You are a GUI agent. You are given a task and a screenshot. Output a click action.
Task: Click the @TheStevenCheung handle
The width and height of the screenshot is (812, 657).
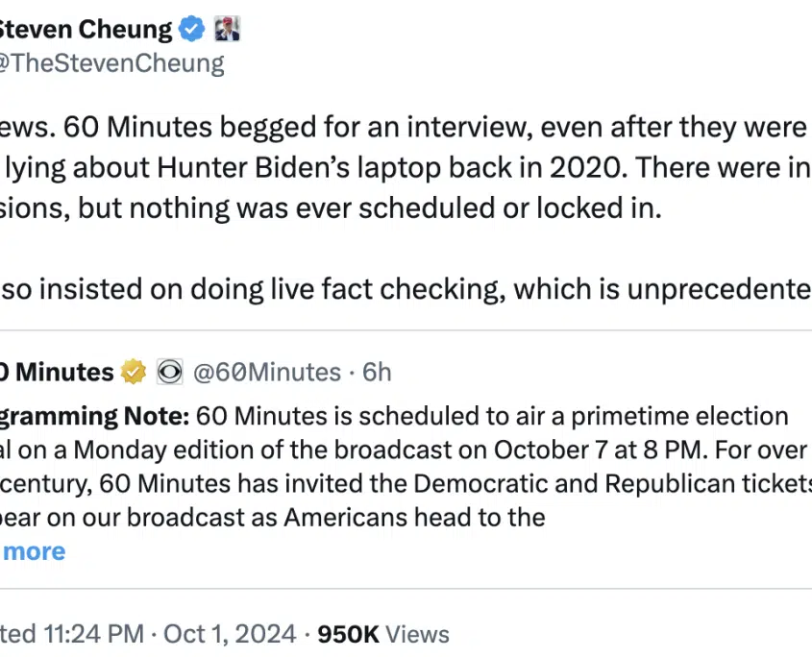pyautogui.click(x=111, y=63)
